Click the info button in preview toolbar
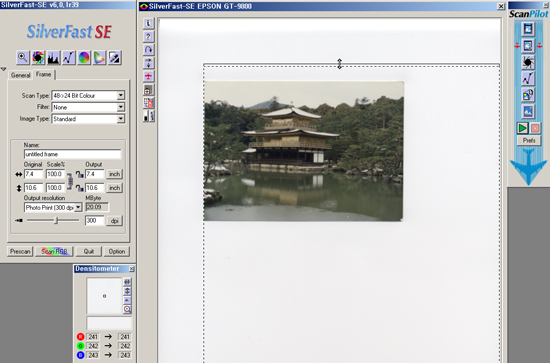Viewport: 550px width, 363px height. coord(148,23)
